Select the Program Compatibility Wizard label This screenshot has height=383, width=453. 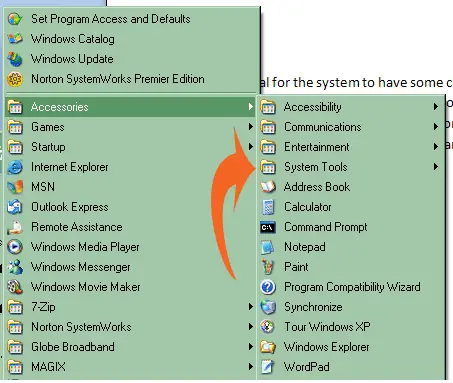click(352, 287)
